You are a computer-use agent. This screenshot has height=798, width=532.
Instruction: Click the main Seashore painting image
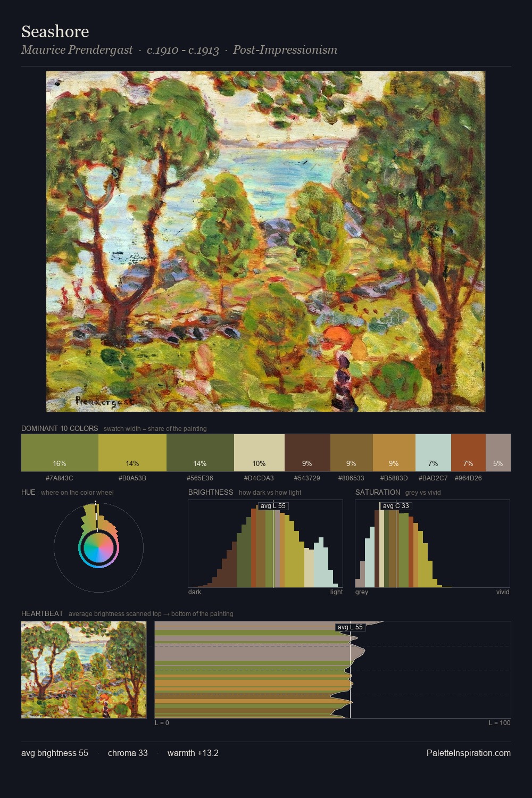(x=265, y=242)
